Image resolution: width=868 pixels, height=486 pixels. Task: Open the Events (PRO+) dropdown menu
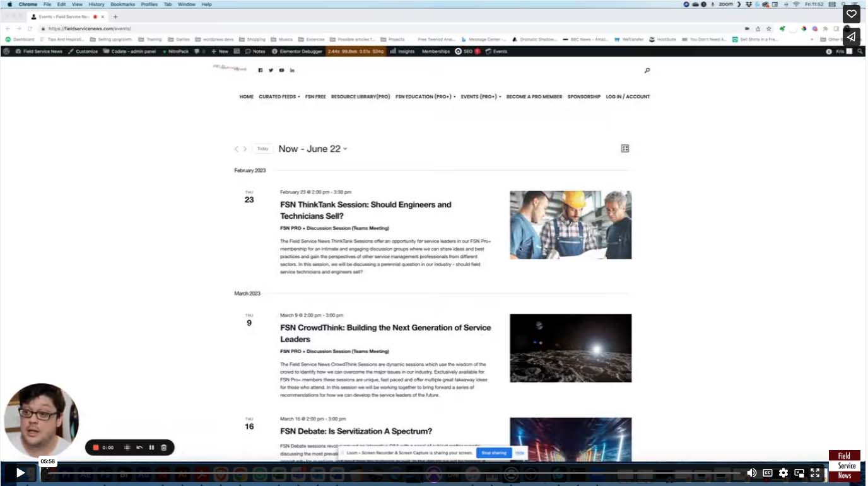[481, 96]
